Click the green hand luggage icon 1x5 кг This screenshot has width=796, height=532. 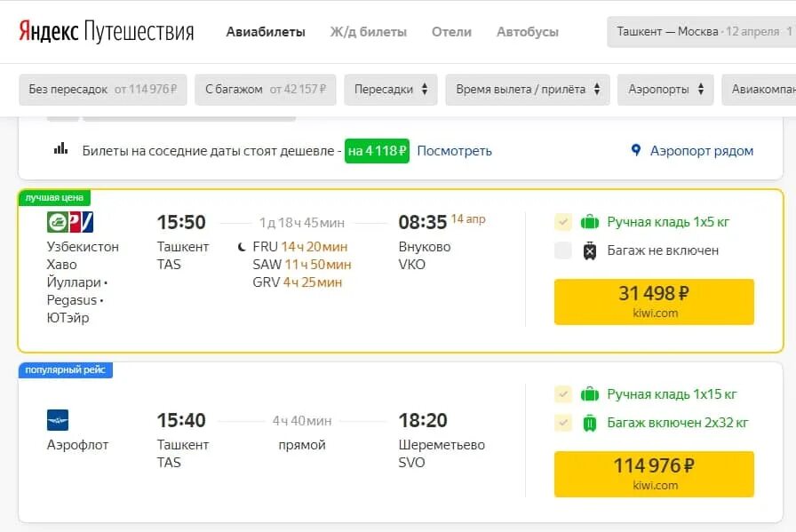click(x=589, y=221)
